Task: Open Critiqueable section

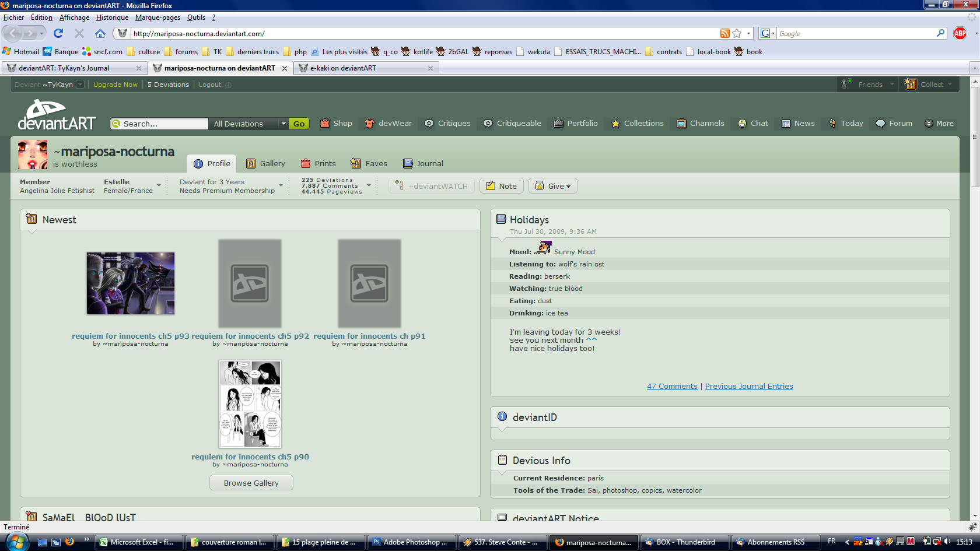Action: (x=512, y=124)
